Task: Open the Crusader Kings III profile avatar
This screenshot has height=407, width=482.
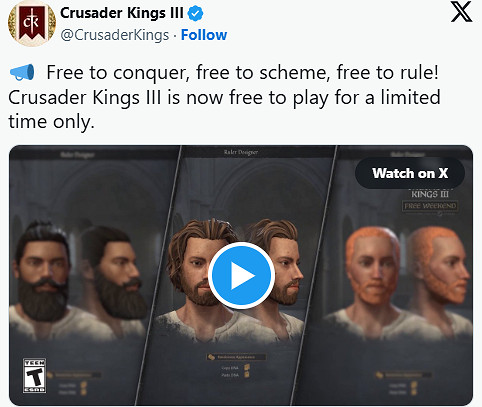Action: point(32,23)
